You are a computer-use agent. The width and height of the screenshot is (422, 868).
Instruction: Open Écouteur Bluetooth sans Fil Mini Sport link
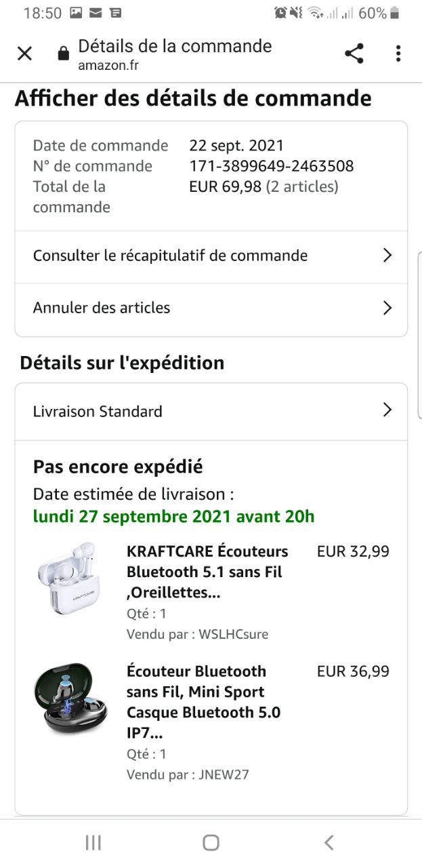pos(203,702)
